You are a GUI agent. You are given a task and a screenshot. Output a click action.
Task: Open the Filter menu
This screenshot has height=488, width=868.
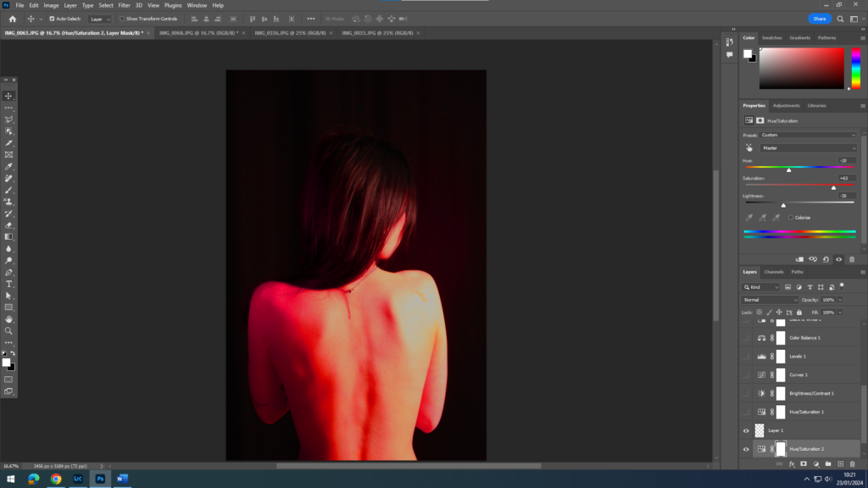click(124, 6)
